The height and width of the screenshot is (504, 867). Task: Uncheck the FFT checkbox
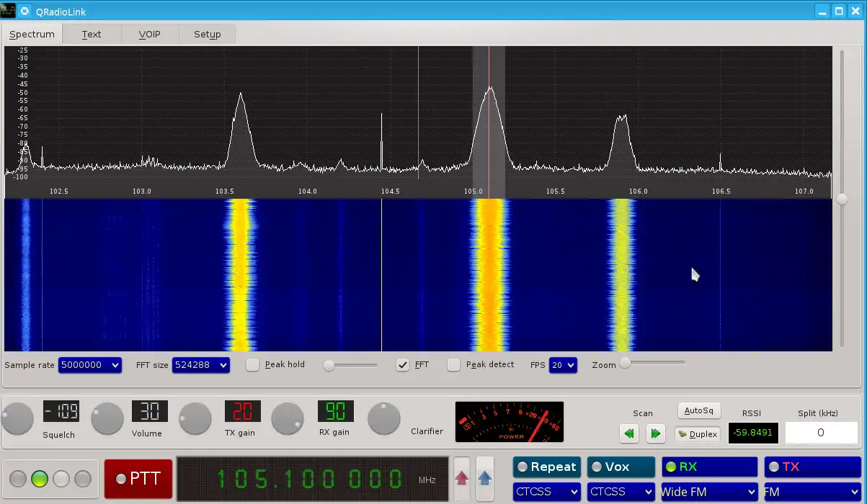point(403,365)
